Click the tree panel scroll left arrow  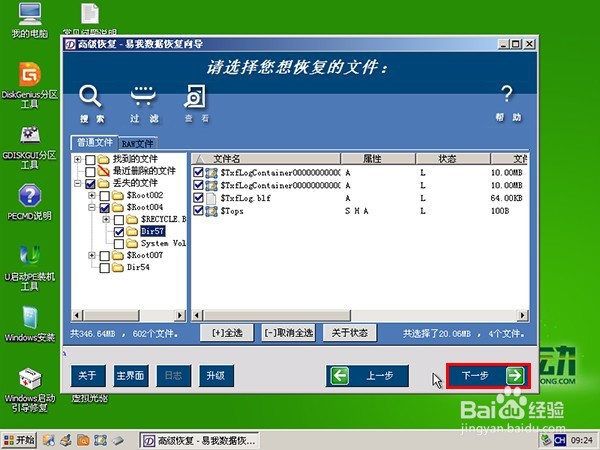click(77, 315)
